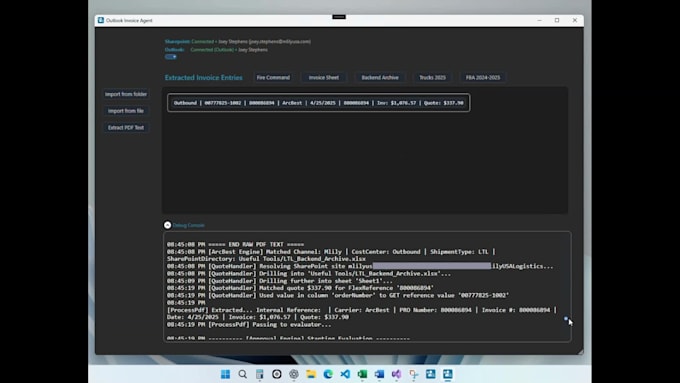Open the Windows Start menu
The image size is (680, 383).
pyautogui.click(x=226, y=374)
